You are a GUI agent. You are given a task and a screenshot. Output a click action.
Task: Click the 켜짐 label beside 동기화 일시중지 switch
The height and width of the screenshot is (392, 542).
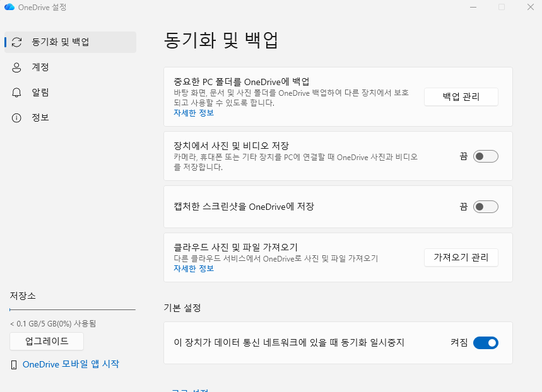[459, 343]
